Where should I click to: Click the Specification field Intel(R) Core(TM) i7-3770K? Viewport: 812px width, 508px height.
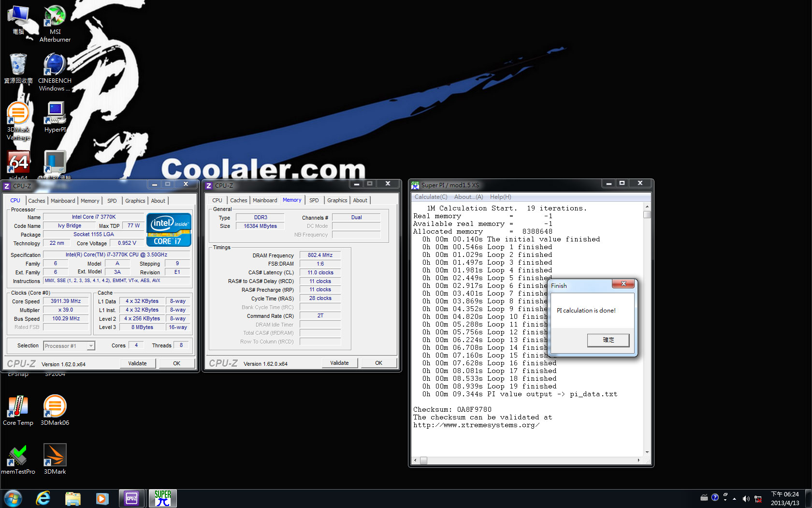pyautogui.click(x=116, y=254)
